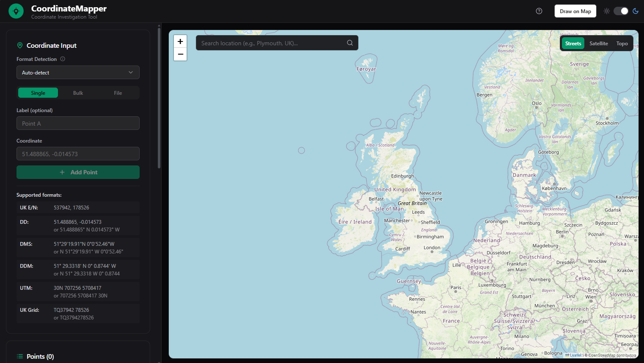The image size is (644, 363).
Task: Expand the Points (0) section
Action: 40,356
